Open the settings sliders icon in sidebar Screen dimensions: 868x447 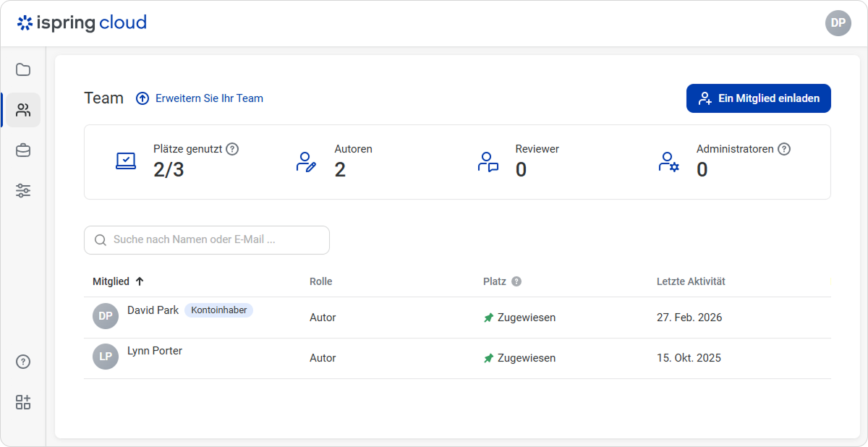pos(23,191)
